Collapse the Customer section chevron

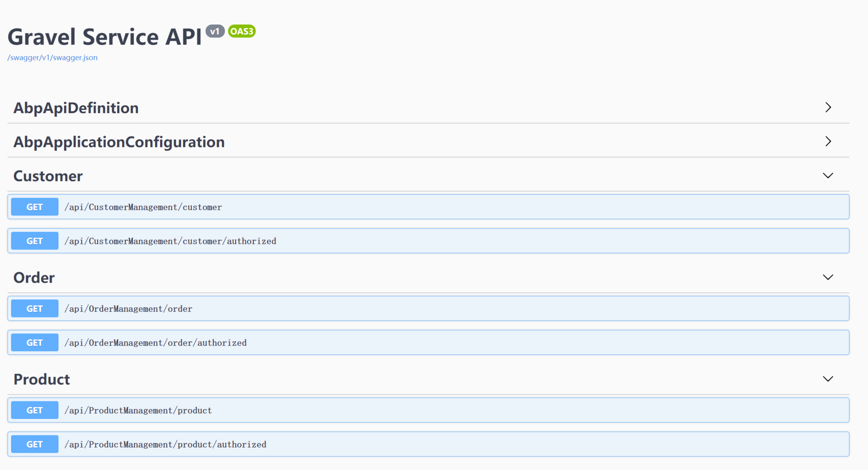pyautogui.click(x=828, y=176)
